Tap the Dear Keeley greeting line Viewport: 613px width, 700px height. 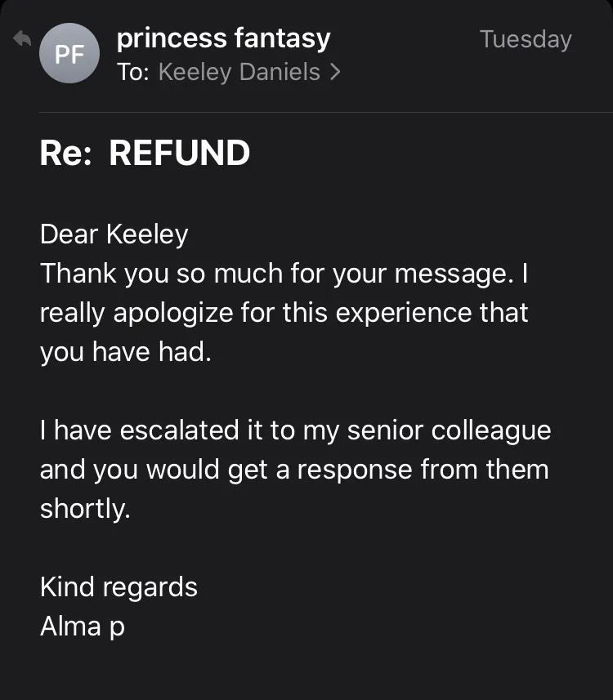click(114, 234)
